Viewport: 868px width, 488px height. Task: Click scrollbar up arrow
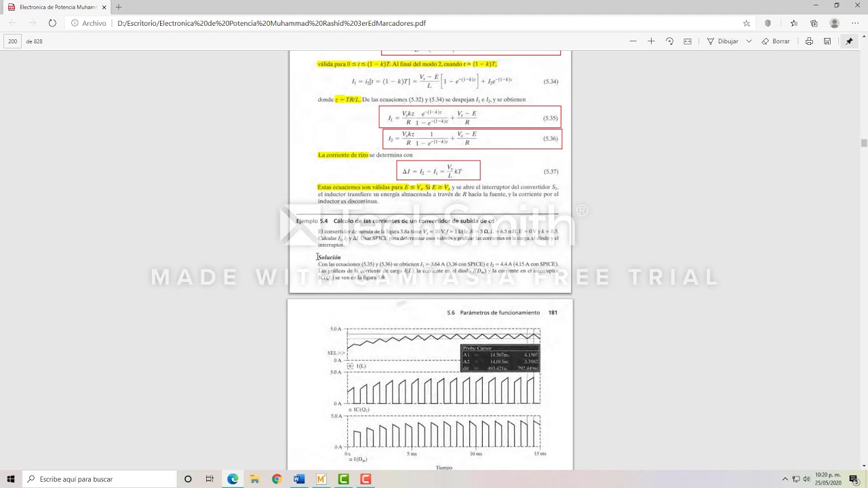coord(864,54)
